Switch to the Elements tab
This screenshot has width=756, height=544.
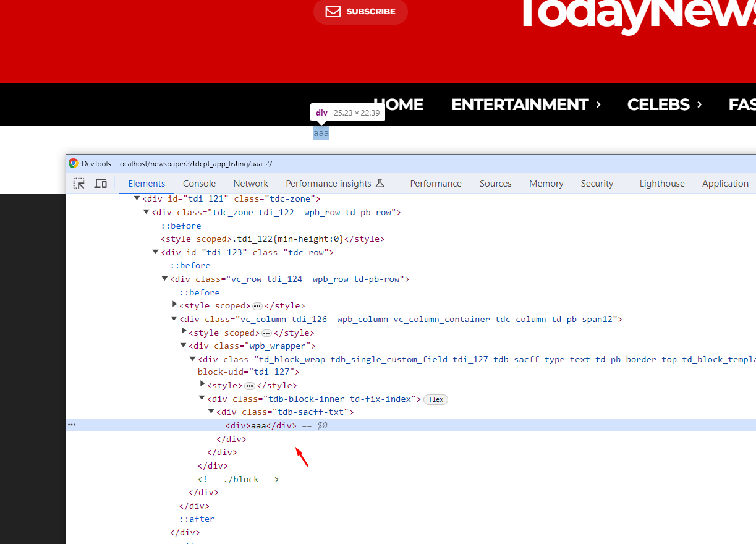pyautogui.click(x=147, y=184)
